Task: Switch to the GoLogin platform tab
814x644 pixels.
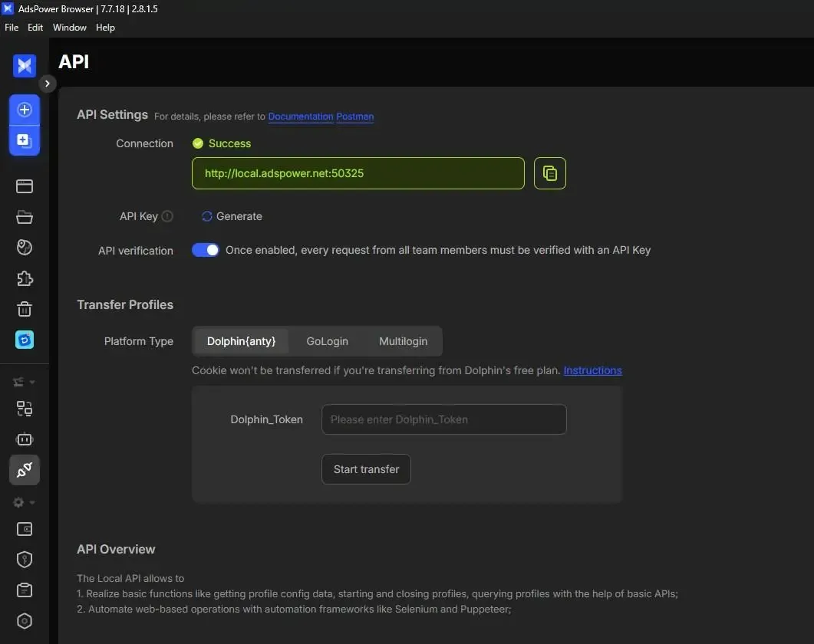Action: [x=327, y=340]
